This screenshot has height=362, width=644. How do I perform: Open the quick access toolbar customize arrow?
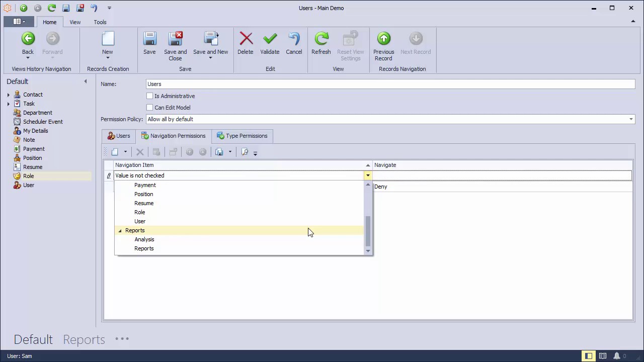point(109,8)
